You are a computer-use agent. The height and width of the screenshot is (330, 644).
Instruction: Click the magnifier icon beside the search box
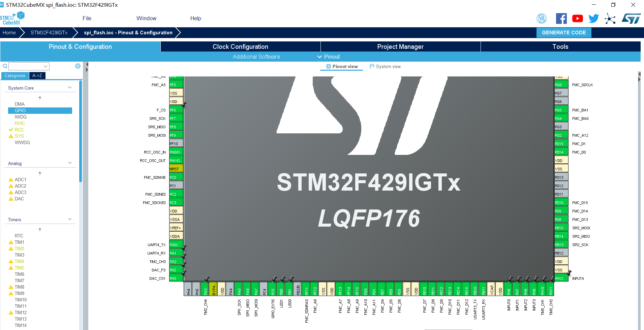click(5, 66)
